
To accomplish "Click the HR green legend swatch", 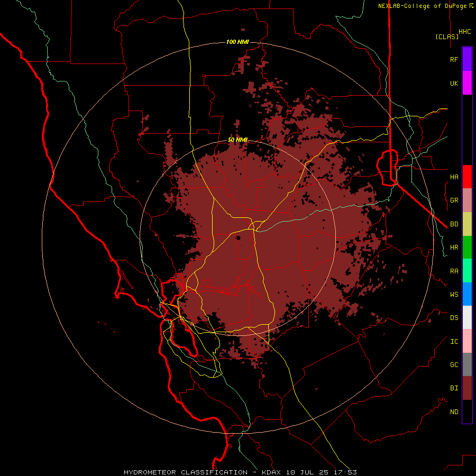I will pyautogui.click(x=467, y=248).
